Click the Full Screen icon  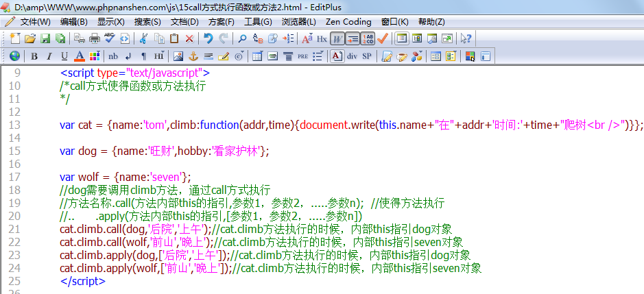click(x=447, y=38)
